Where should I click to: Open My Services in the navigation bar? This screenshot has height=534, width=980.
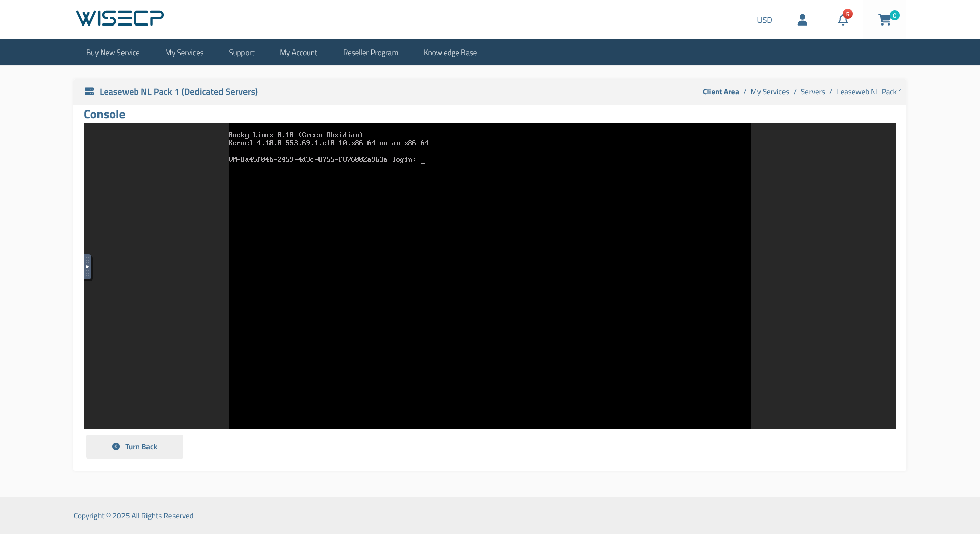point(184,53)
